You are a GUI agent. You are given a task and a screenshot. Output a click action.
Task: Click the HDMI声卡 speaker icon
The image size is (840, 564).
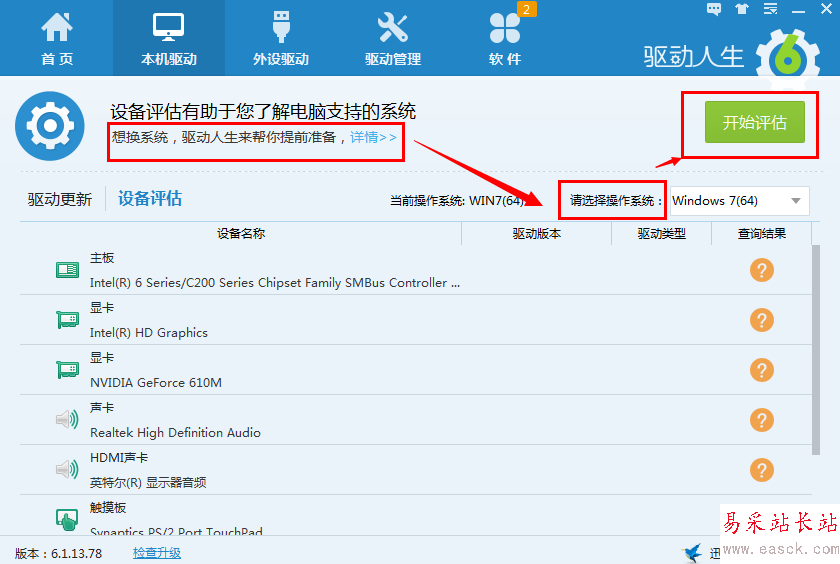[x=68, y=469]
